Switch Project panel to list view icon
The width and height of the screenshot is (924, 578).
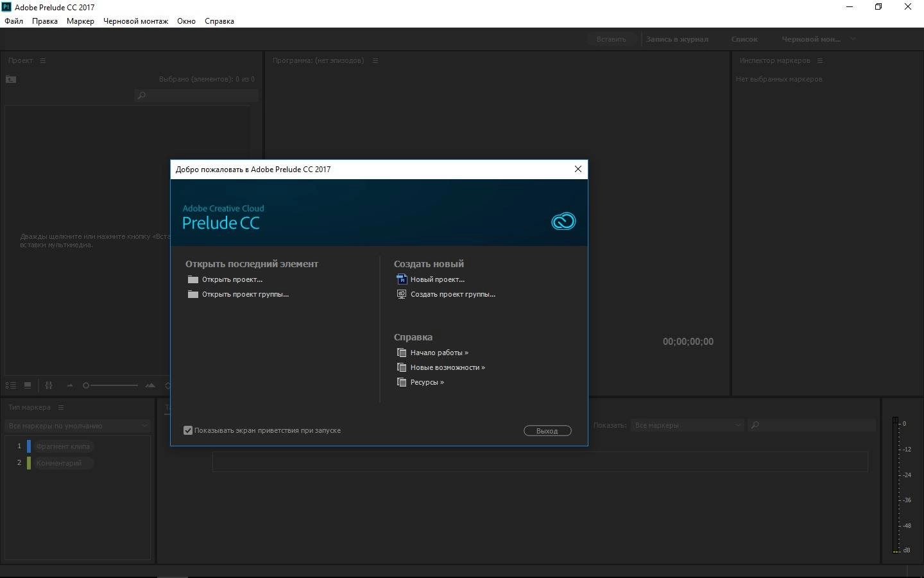click(11, 385)
